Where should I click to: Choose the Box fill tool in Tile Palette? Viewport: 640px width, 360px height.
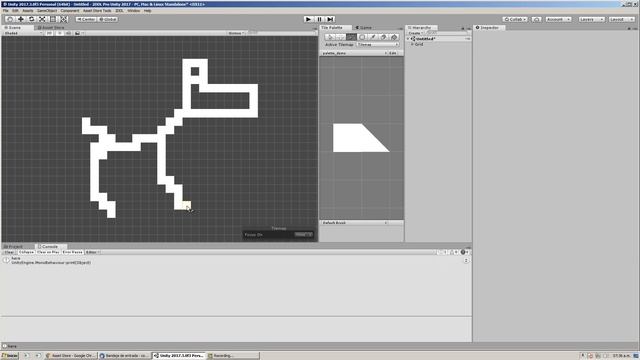pos(362,37)
